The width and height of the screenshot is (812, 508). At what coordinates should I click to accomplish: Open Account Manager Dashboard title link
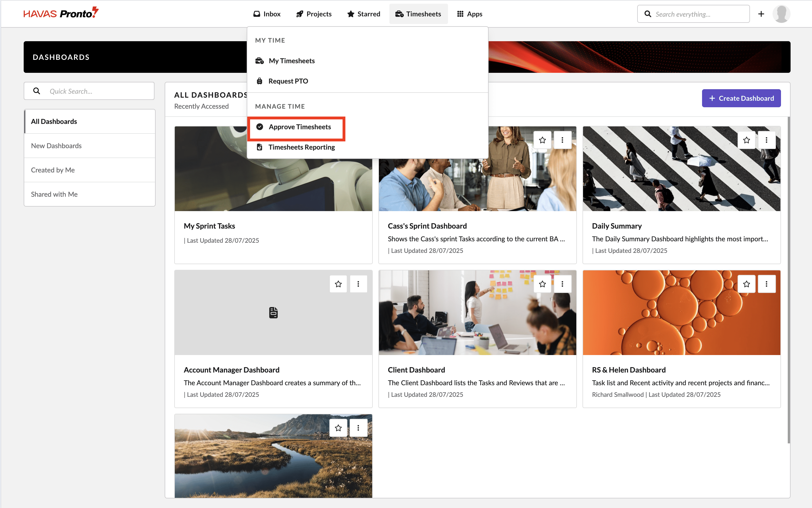231,370
